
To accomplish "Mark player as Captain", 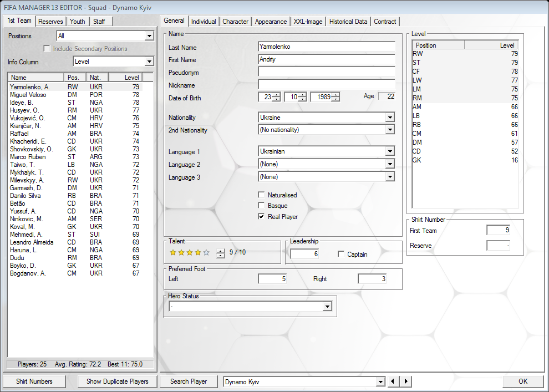I will point(341,254).
